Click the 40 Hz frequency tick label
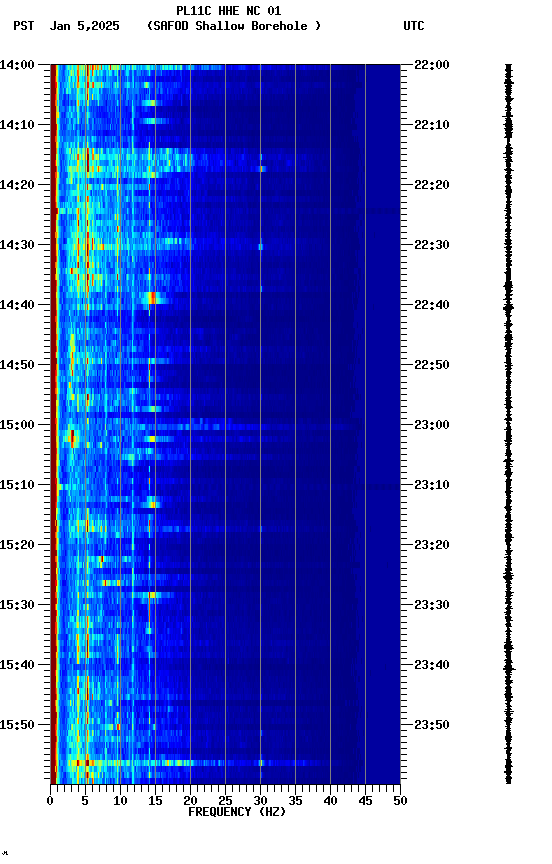The height and width of the screenshot is (864, 552). 330,801
